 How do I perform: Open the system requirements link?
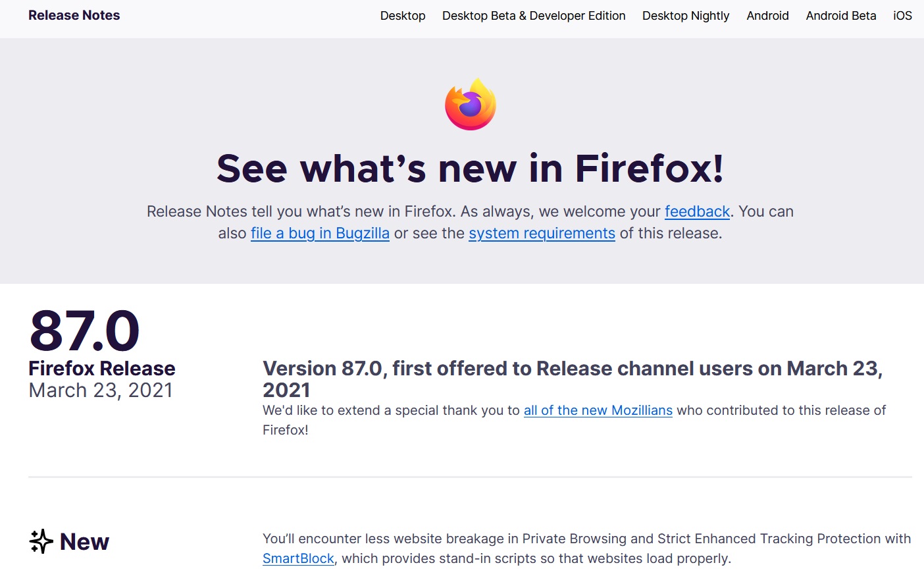click(542, 233)
